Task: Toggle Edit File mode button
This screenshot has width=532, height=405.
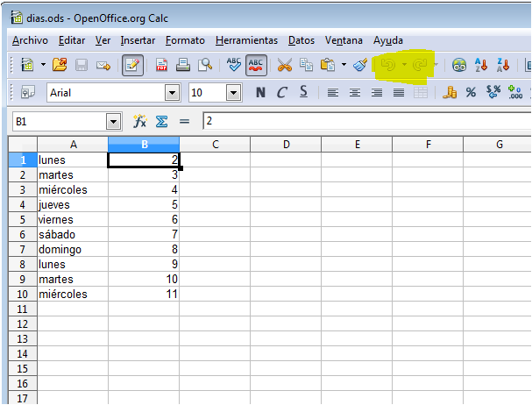Action: coord(133,65)
